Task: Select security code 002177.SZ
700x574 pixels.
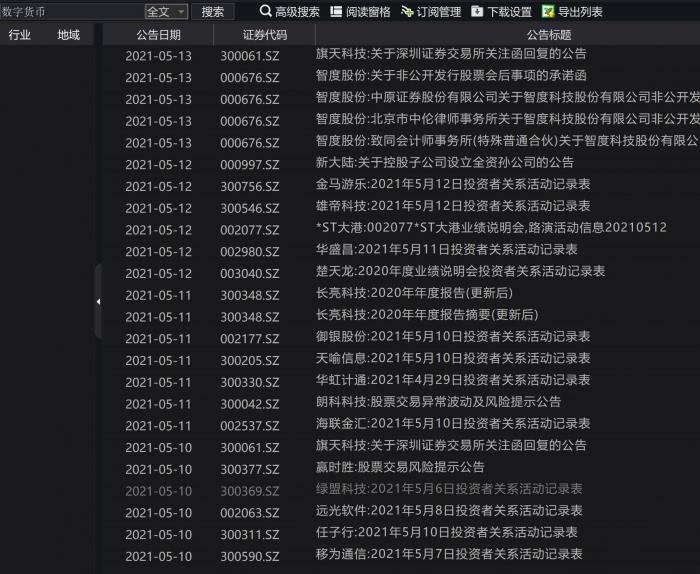Action: (250, 339)
